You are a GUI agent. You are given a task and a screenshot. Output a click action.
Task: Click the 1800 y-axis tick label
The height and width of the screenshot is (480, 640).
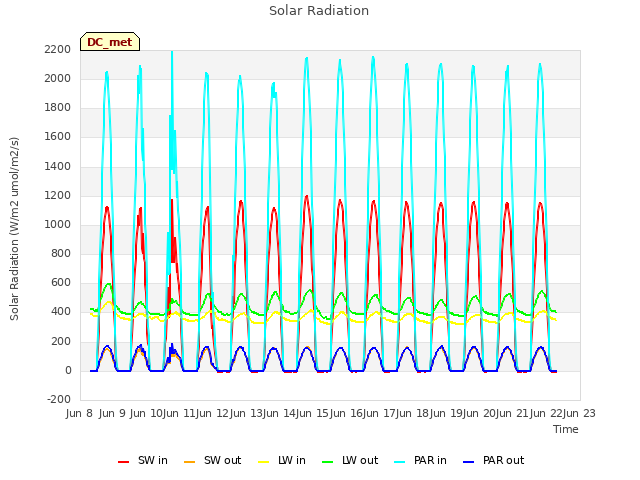58,107
